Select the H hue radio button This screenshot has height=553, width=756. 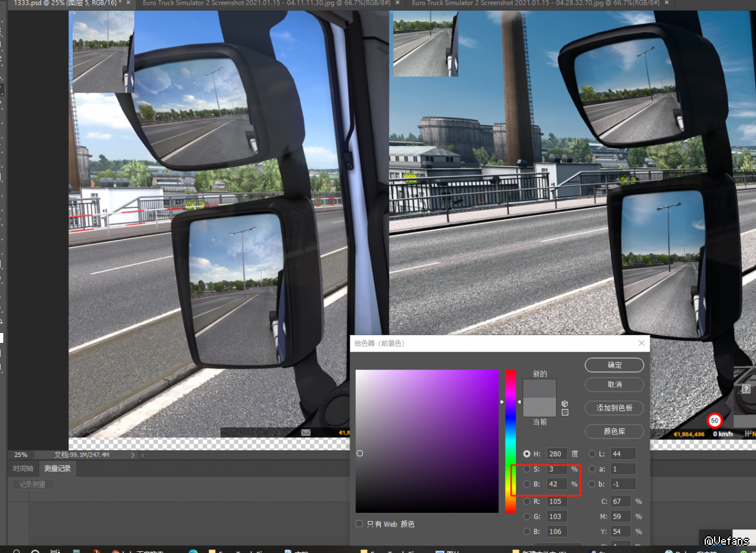pyautogui.click(x=527, y=454)
